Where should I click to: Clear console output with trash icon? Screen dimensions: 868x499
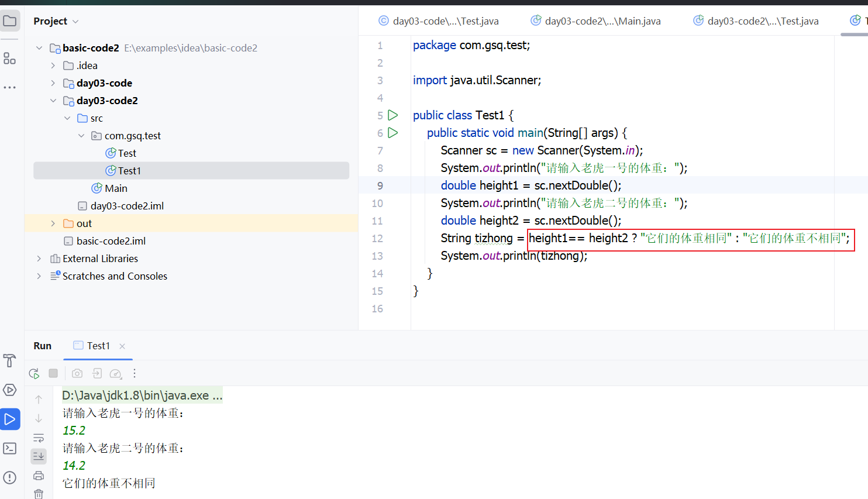pyautogui.click(x=39, y=494)
